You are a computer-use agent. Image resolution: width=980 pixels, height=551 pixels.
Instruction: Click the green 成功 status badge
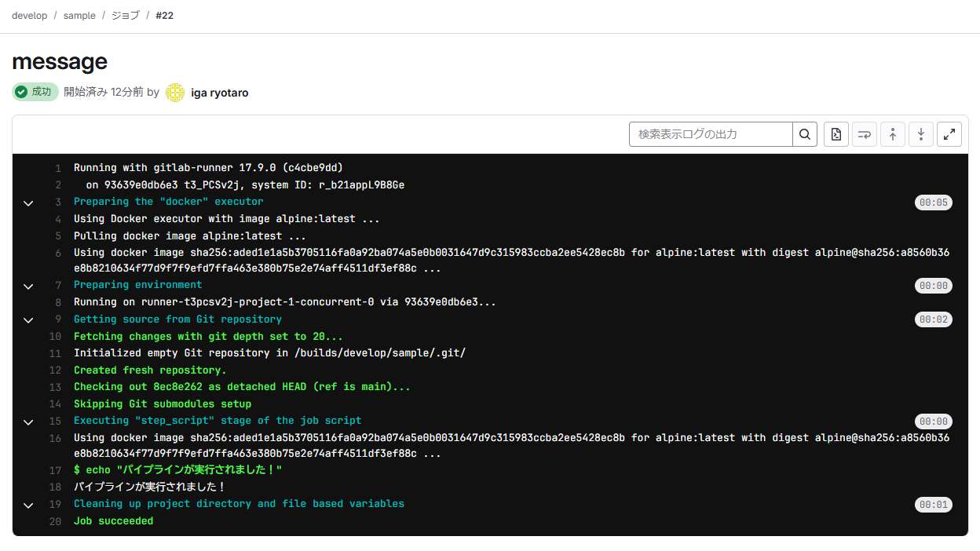click(x=35, y=92)
